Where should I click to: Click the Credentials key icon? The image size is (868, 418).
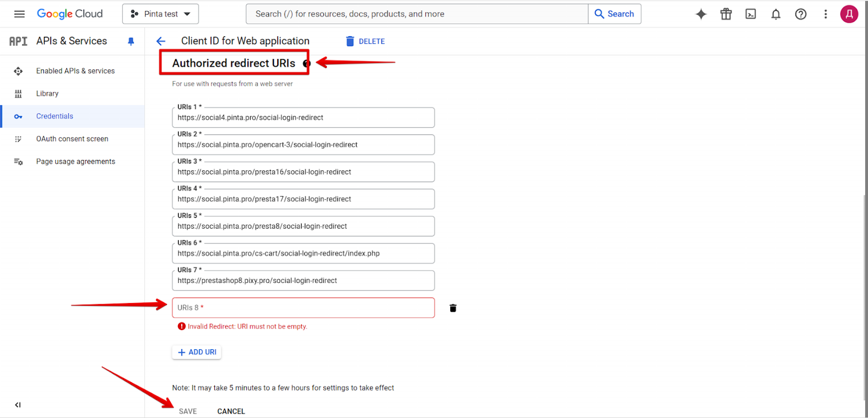[x=18, y=117]
